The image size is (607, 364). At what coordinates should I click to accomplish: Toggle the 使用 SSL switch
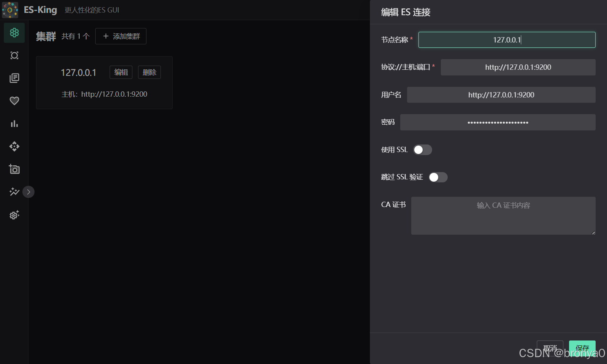423,150
